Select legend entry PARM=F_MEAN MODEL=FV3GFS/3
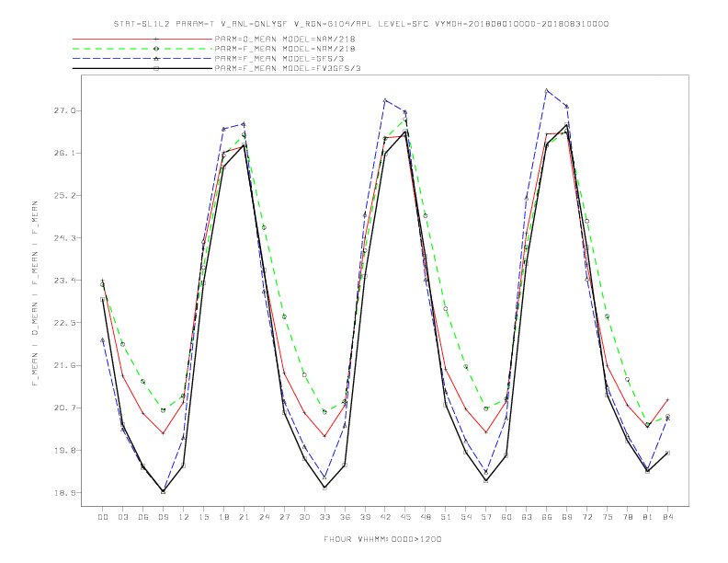The width and height of the screenshot is (728, 563). [288, 68]
